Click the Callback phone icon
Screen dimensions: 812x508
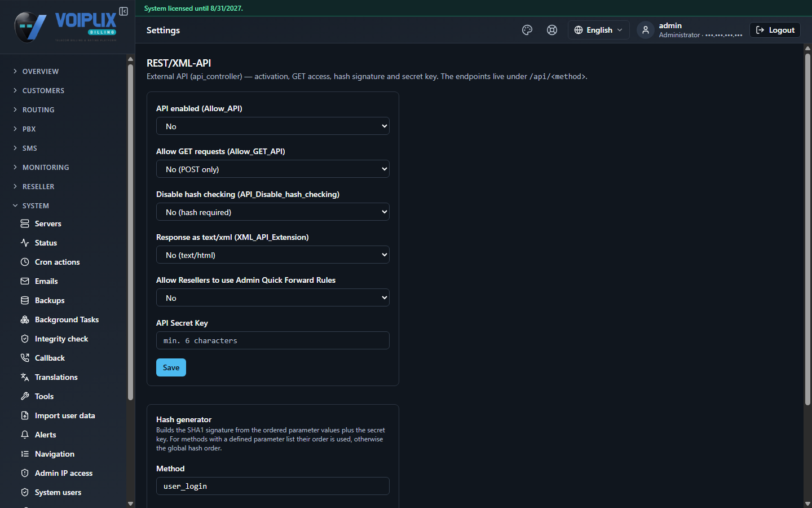[x=25, y=358]
